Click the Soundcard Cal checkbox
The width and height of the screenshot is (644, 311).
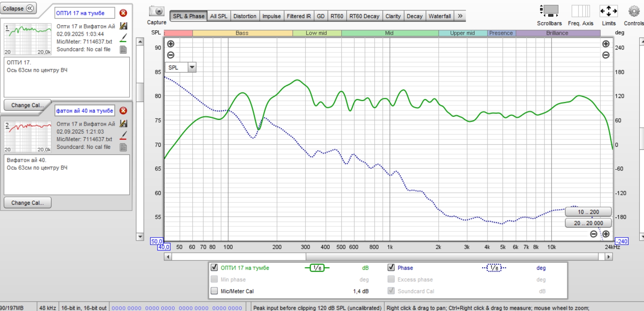391,291
